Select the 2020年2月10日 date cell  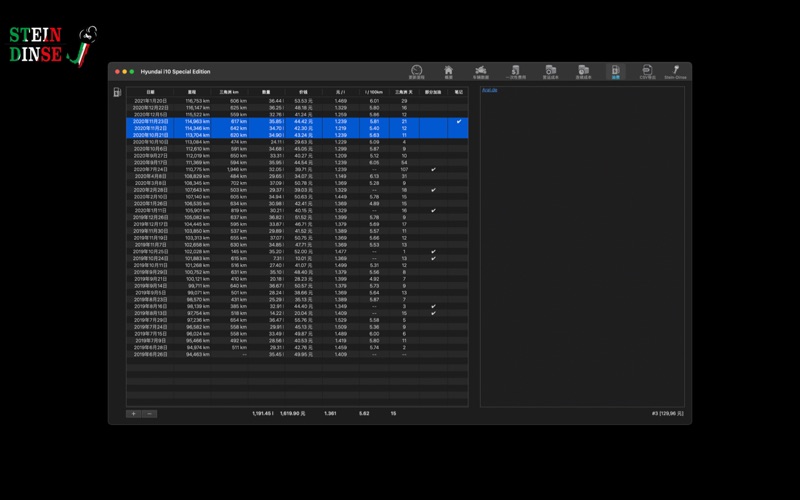click(x=151, y=196)
